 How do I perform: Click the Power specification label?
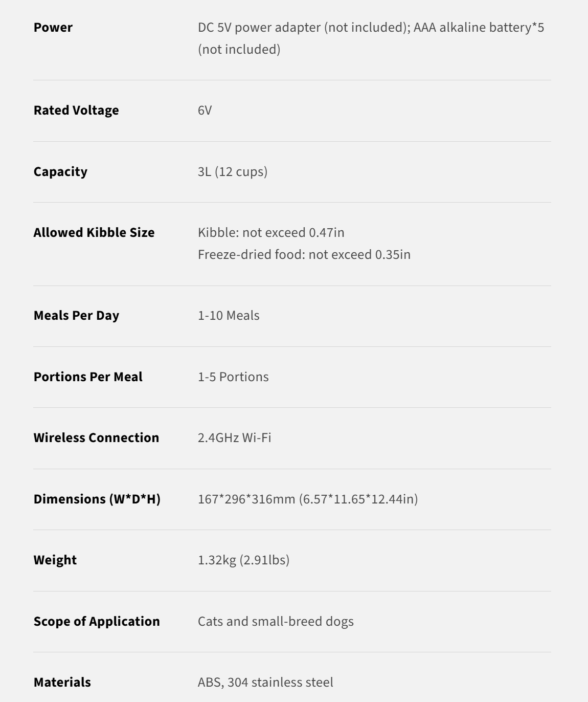point(53,28)
